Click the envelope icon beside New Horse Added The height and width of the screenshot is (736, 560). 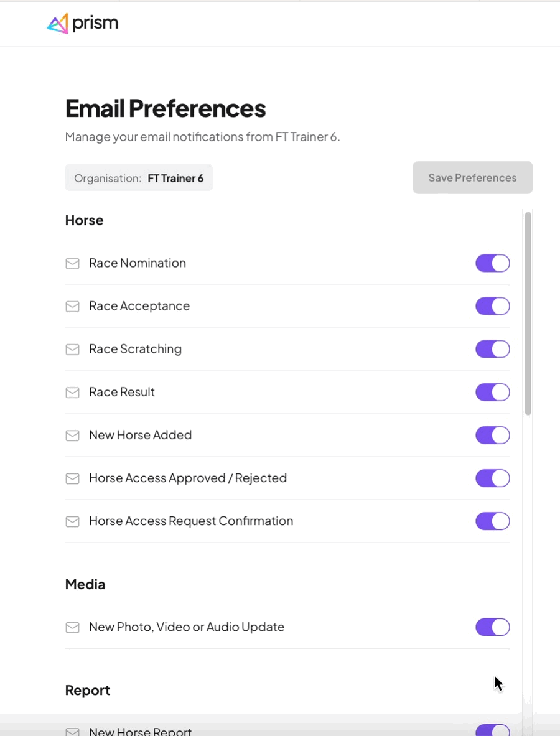(x=72, y=436)
